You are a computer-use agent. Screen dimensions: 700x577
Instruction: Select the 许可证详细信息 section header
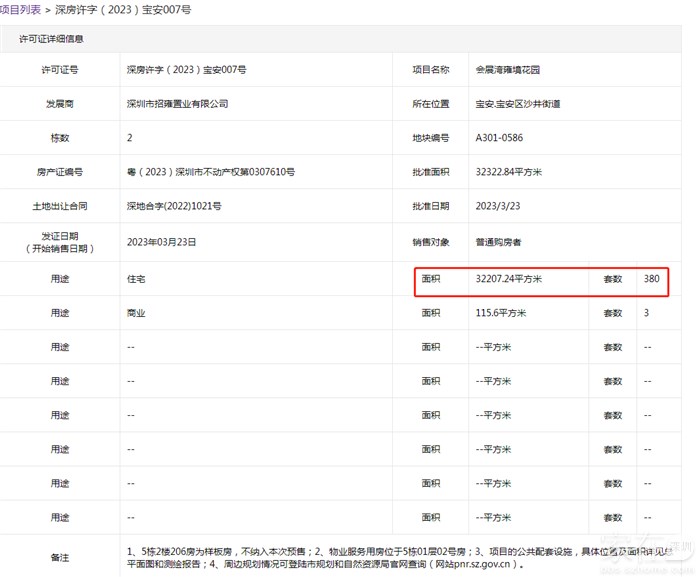(x=52, y=39)
